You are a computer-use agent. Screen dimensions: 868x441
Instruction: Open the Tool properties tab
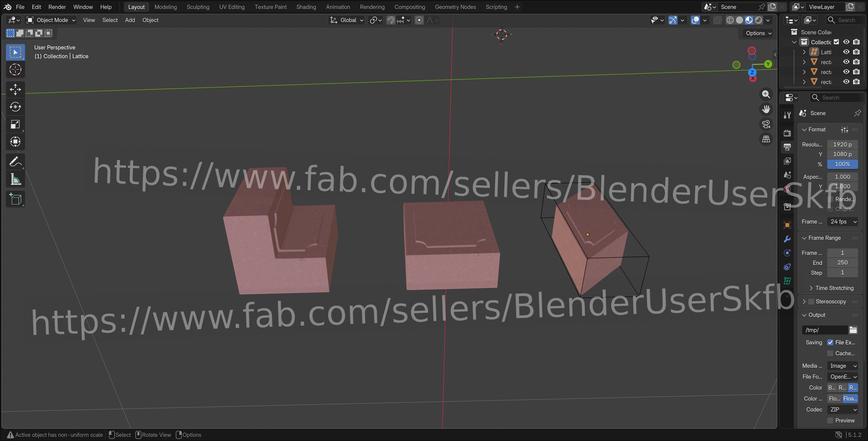(x=787, y=115)
